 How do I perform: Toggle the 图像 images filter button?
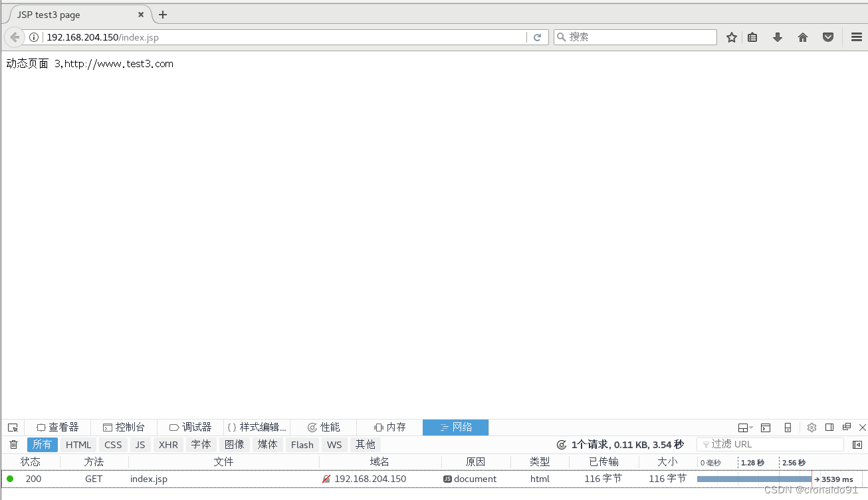click(x=234, y=445)
